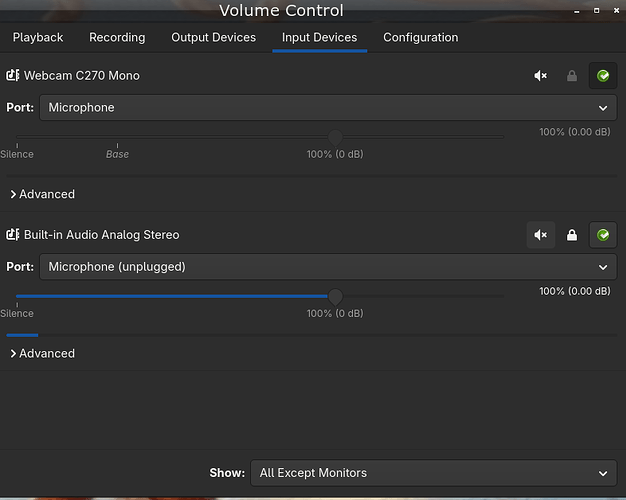Set Webcam C270 Mono as fallback device

click(603, 76)
